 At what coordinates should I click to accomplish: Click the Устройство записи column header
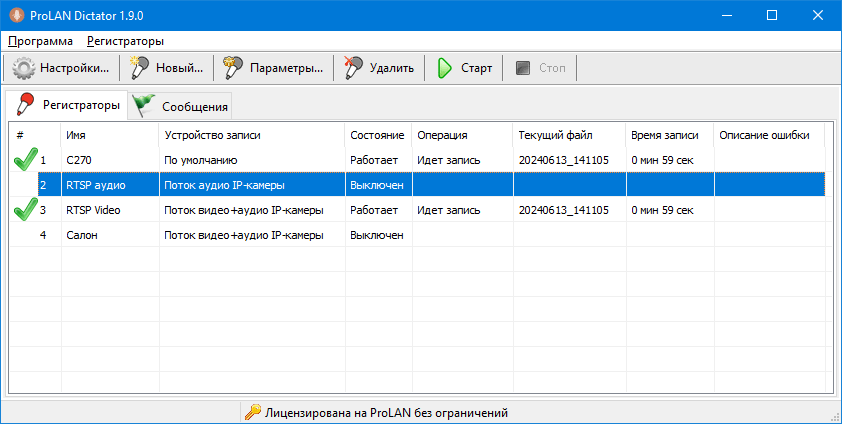pos(212,135)
